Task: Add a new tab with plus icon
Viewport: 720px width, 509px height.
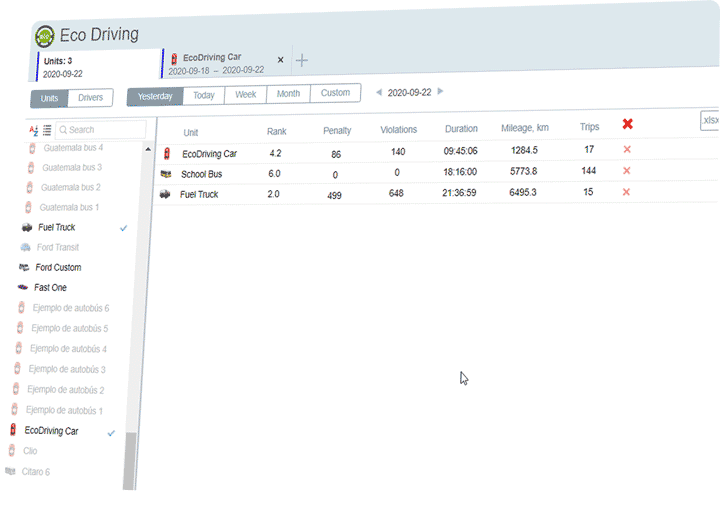Action: tap(302, 60)
